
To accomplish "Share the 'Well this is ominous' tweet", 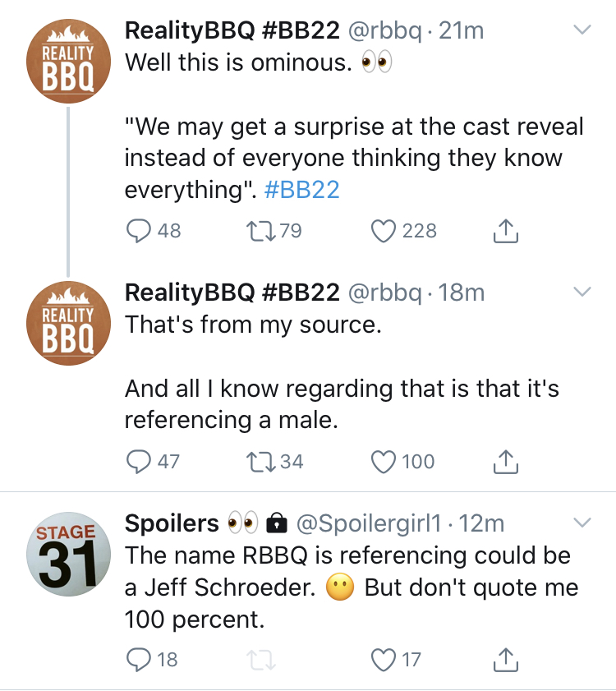I will pos(505,231).
